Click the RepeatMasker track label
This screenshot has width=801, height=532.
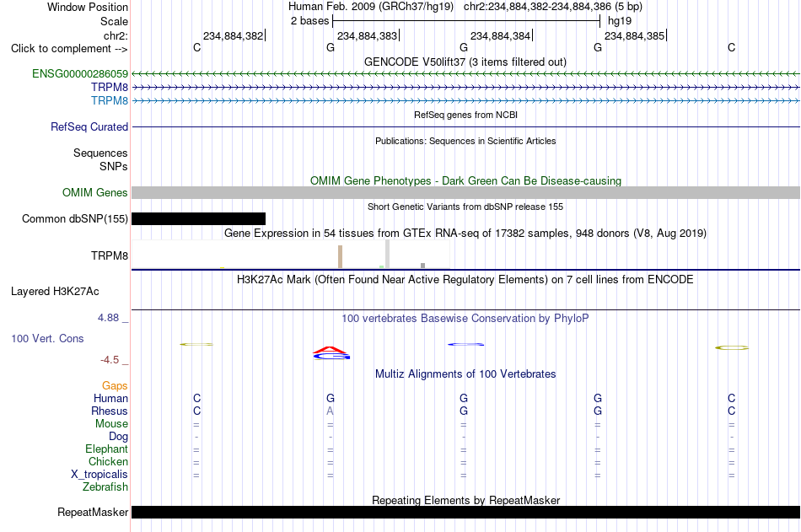tap(93, 512)
